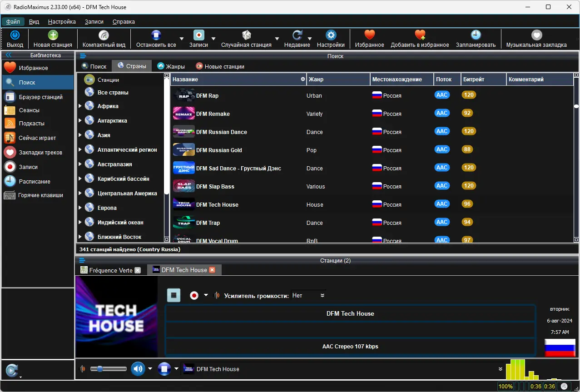Click the Случайная станция toolbar icon
Viewport: 580px width, 392px height.
point(247,39)
